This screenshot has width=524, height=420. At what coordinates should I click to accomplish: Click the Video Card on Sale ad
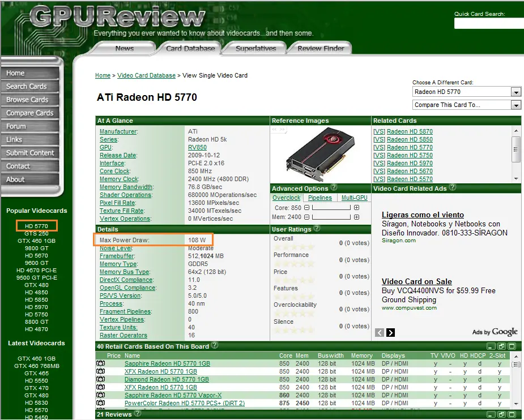click(x=417, y=281)
